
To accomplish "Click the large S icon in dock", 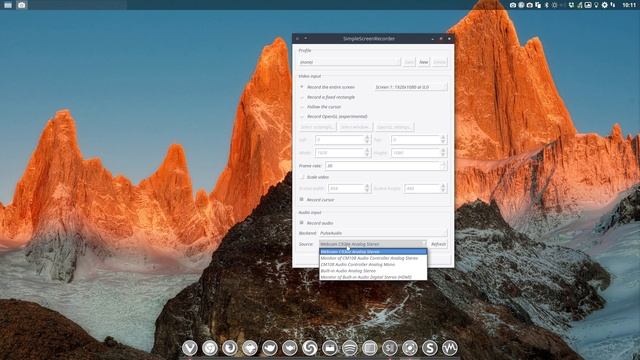I will click(430, 348).
